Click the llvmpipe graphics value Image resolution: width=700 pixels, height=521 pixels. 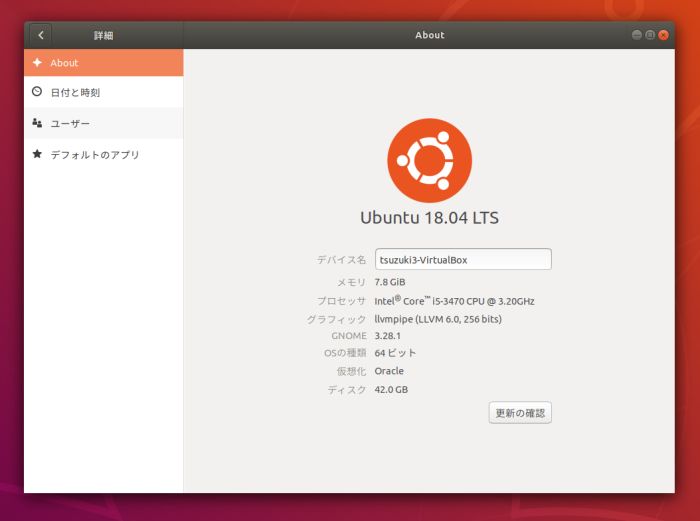(438, 319)
